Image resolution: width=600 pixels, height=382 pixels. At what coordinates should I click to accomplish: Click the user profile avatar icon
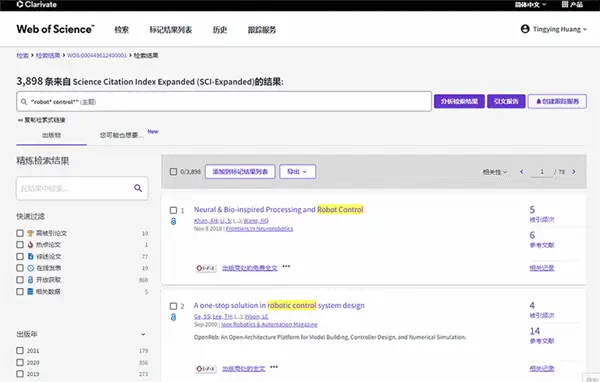525,29
